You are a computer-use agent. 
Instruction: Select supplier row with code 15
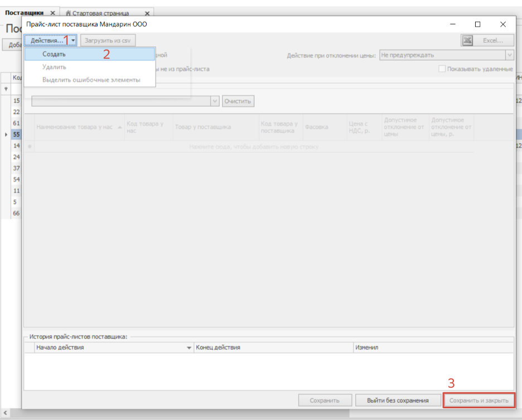pyautogui.click(x=16, y=101)
